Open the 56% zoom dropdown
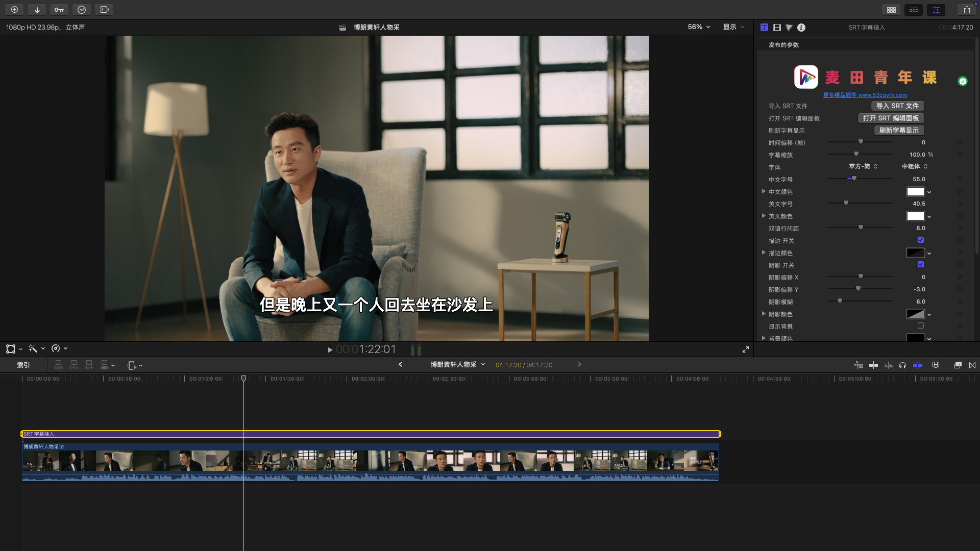This screenshot has width=980, height=551. [699, 27]
